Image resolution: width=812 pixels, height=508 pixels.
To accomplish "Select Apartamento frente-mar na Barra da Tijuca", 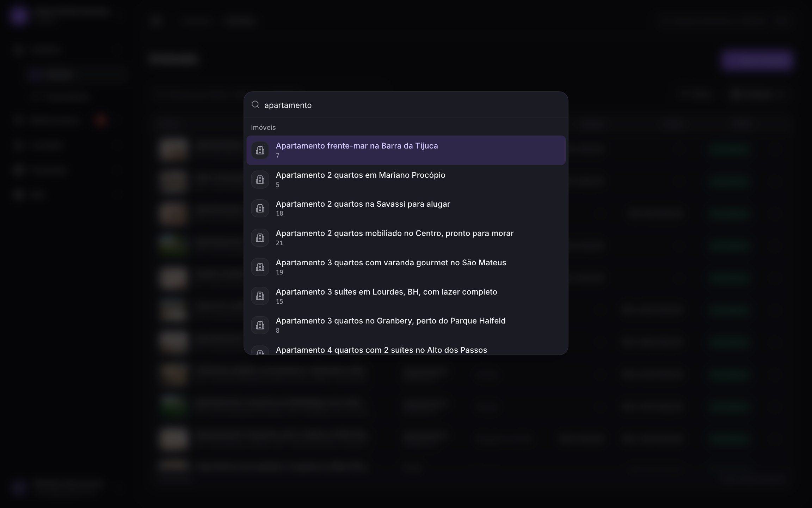I will click(406, 150).
